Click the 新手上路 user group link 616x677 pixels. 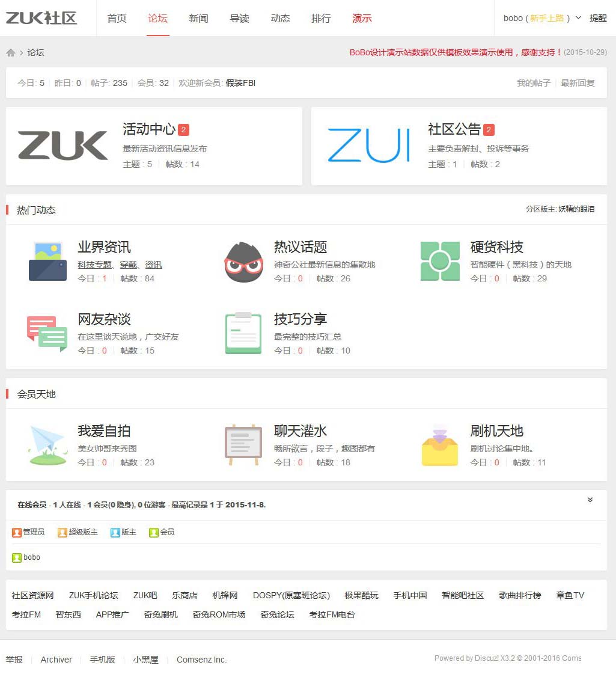pyautogui.click(x=547, y=18)
